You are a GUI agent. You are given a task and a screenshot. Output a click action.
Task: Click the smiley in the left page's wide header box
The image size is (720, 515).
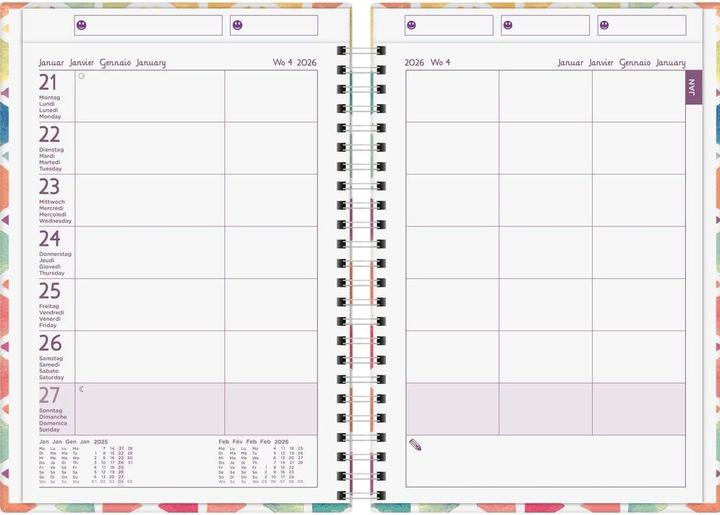(x=81, y=25)
